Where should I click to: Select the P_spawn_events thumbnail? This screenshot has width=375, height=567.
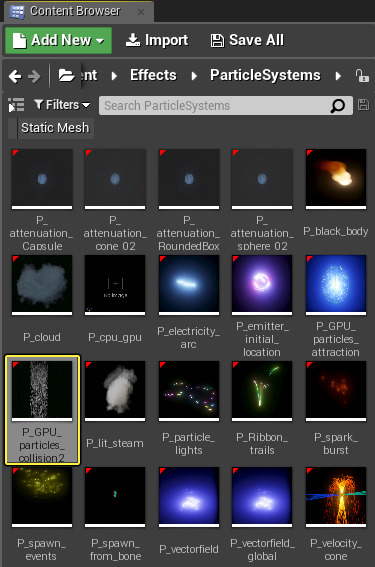click(42, 497)
